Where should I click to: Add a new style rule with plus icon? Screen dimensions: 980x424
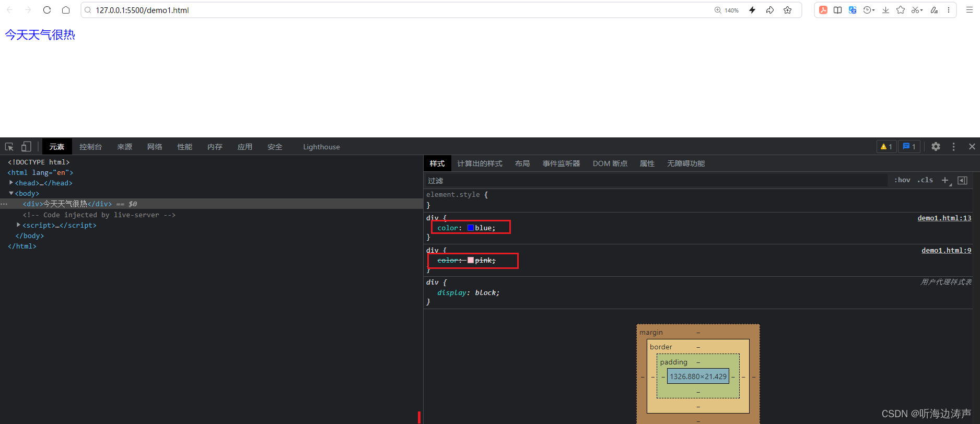946,180
